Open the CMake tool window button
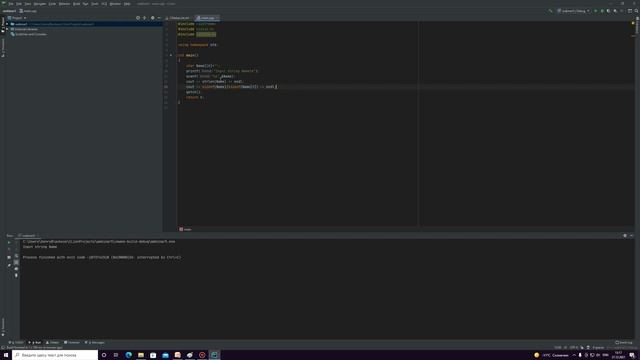The image size is (640, 360). [x=53, y=342]
